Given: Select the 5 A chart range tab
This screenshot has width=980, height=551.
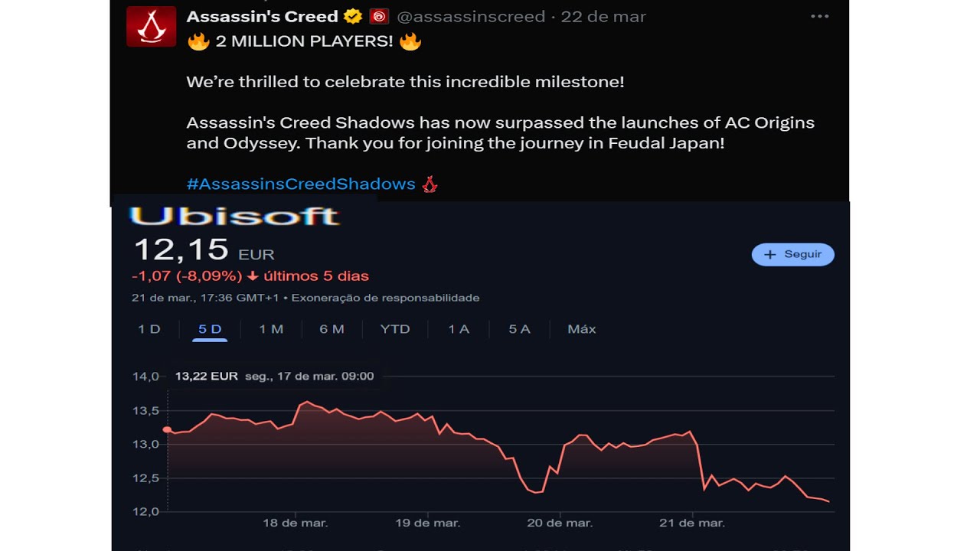Looking at the screenshot, I should pyautogui.click(x=519, y=329).
